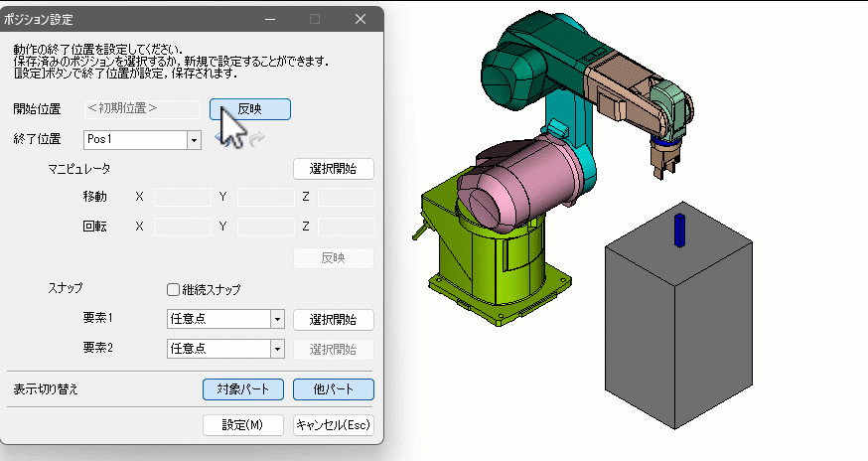868x461 pixels.
Task: Expand the 要素2 任意点 dropdown
Action: [278, 349]
